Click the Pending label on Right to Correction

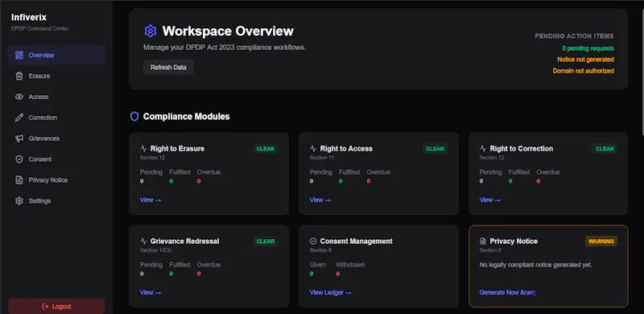tap(490, 172)
